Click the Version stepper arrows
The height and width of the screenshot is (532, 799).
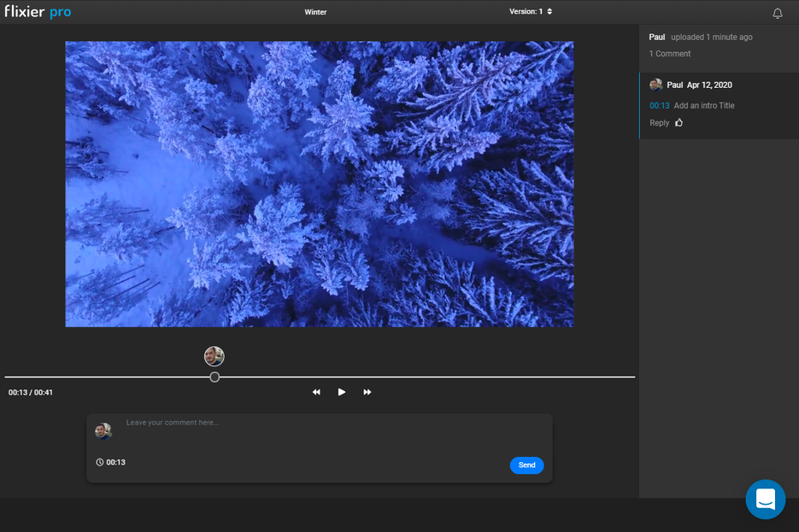(550, 12)
